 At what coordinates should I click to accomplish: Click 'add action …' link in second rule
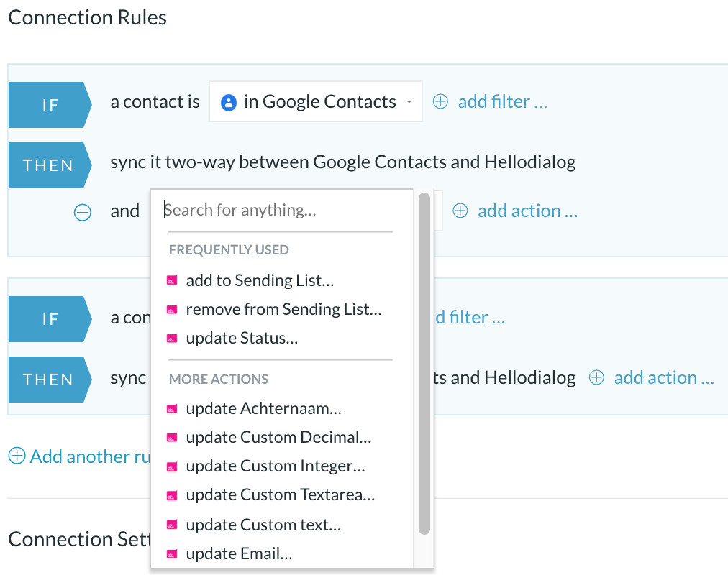pos(664,377)
